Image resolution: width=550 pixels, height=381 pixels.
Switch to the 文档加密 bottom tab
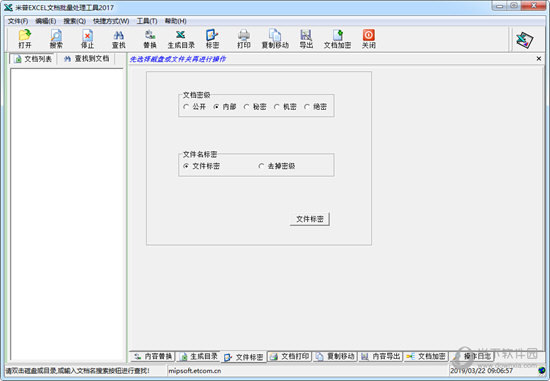[x=426, y=356]
